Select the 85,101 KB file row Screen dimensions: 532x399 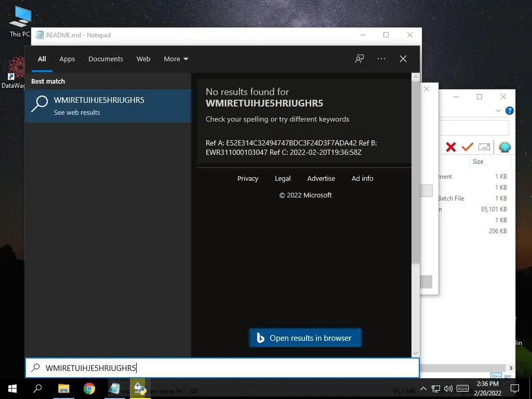473,209
